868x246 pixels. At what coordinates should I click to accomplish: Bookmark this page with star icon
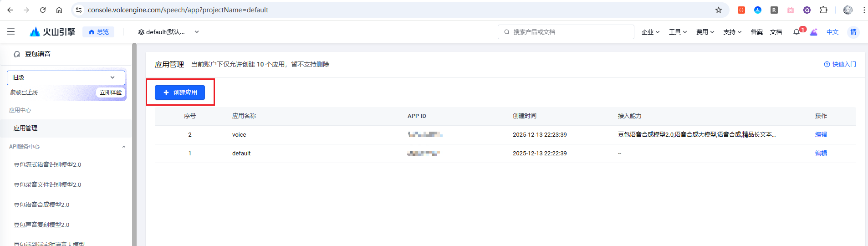(x=719, y=10)
